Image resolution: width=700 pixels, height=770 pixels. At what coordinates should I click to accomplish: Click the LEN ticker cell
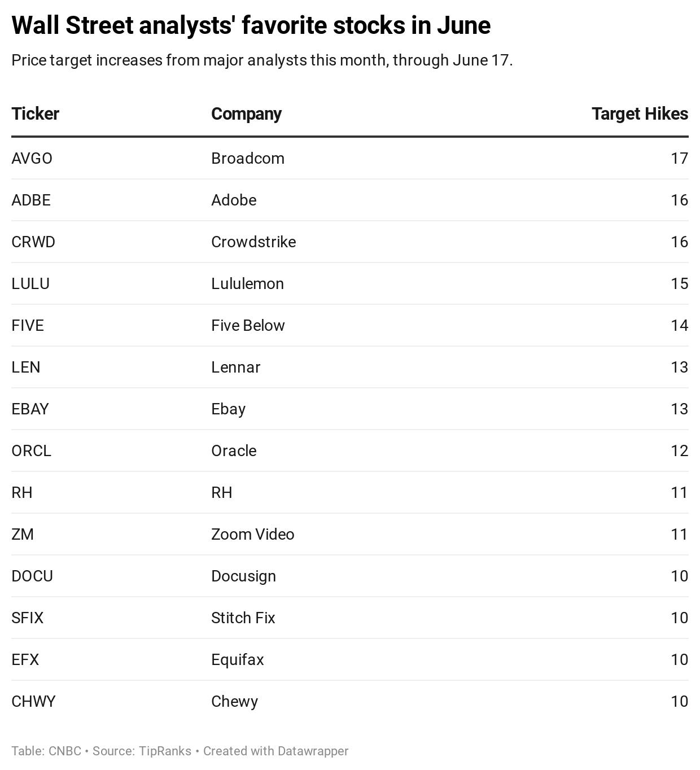(26, 368)
